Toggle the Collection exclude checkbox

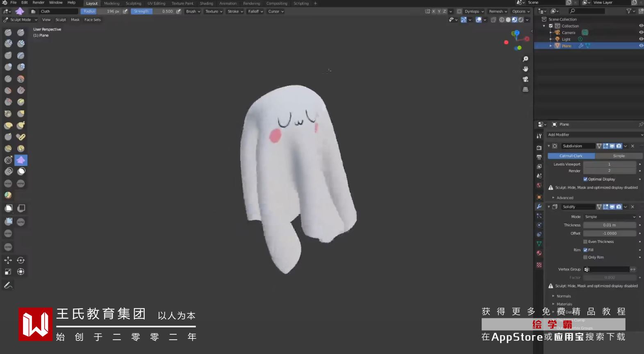[551, 26]
